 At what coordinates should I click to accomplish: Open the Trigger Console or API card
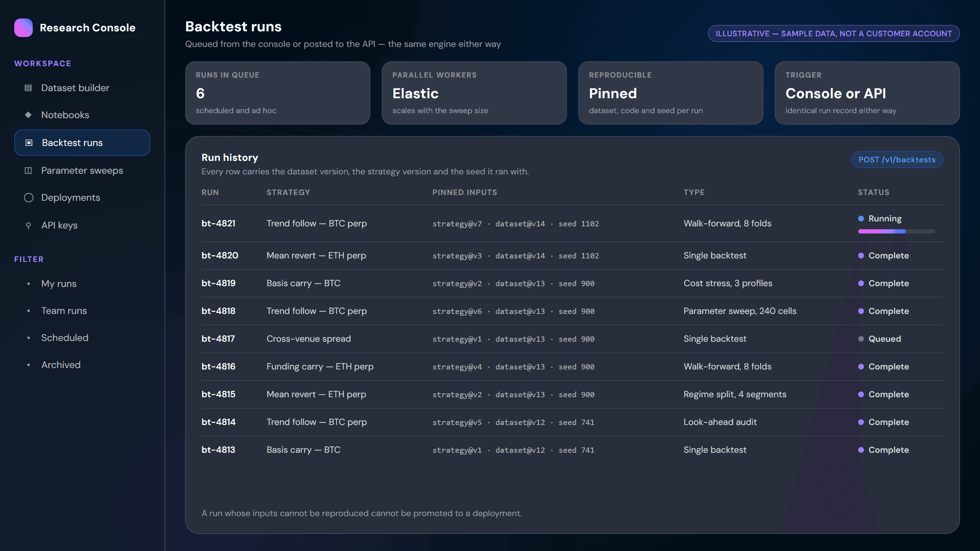point(867,93)
